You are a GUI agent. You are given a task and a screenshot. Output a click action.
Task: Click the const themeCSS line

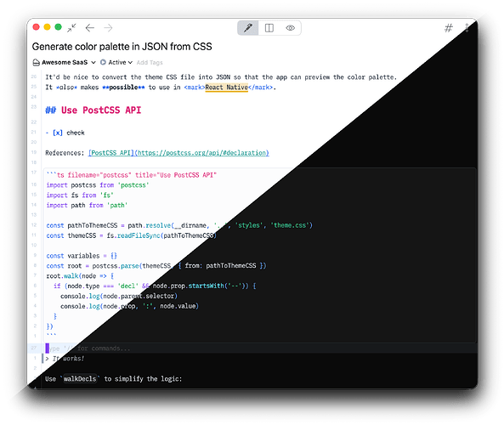132,235
